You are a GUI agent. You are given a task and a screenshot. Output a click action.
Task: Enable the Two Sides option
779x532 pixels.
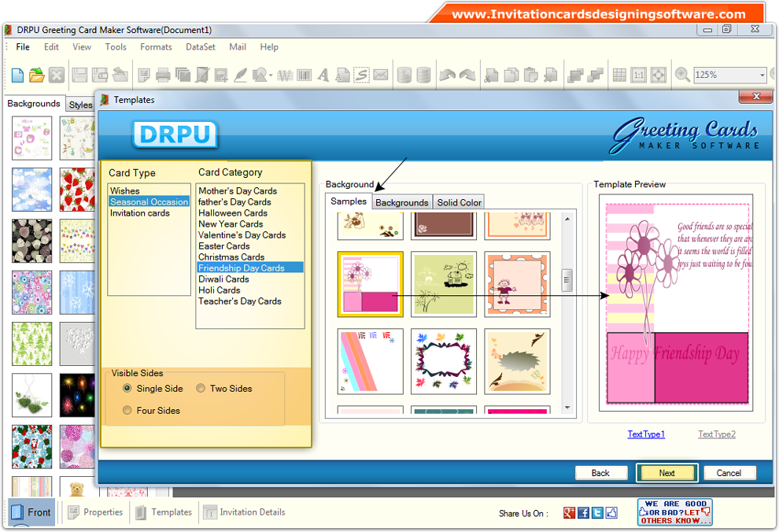201,388
